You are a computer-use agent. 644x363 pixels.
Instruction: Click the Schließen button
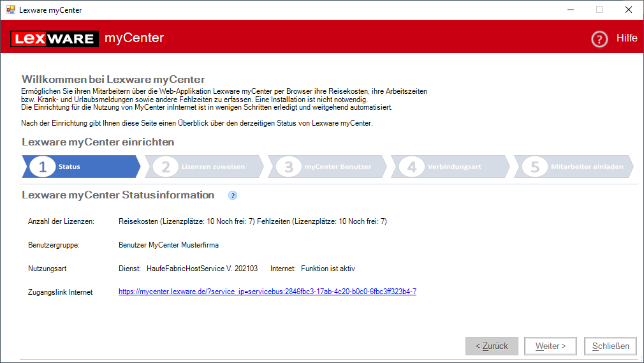click(610, 346)
